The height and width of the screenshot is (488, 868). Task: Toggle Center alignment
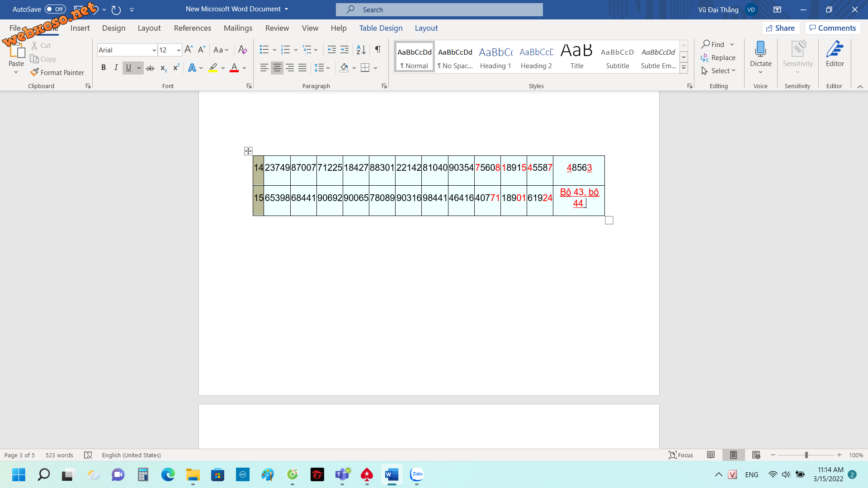(x=277, y=68)
